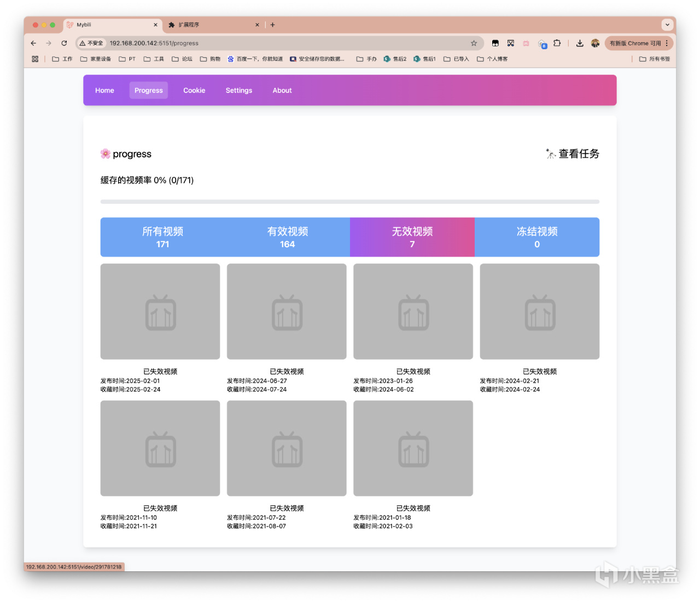This screenshot has width=700, height=603.
Task: Open video thumbnail published 2024-02-21
Action: [x=540, y=312]
